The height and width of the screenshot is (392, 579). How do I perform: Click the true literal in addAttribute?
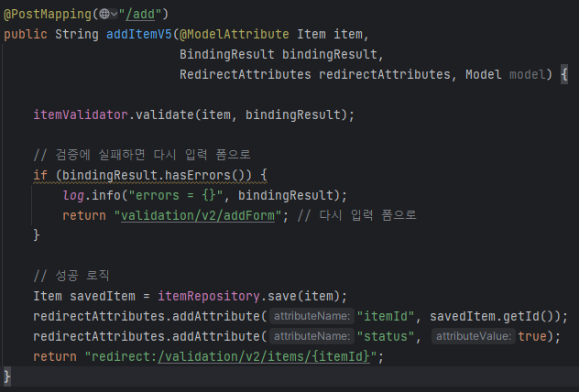click(532, 336)
